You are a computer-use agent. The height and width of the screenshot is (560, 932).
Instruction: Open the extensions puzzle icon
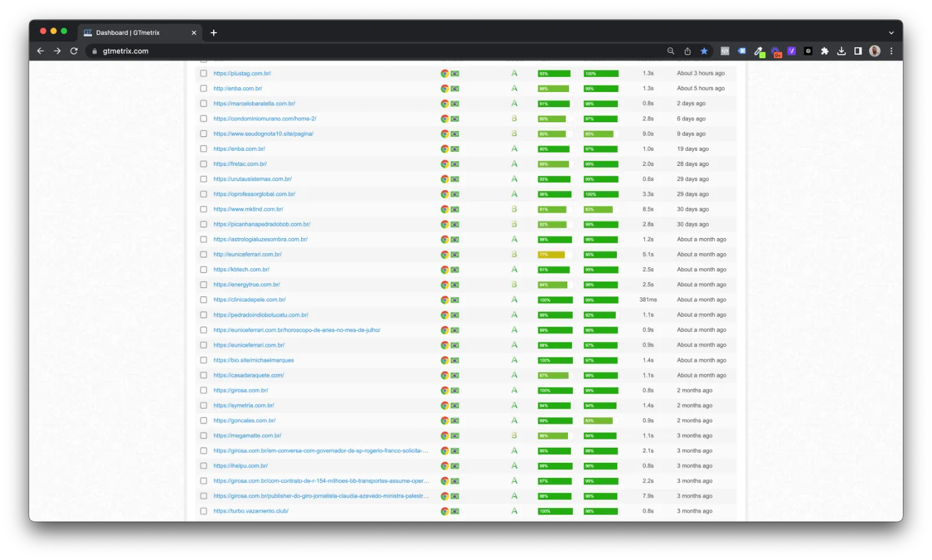825,51
